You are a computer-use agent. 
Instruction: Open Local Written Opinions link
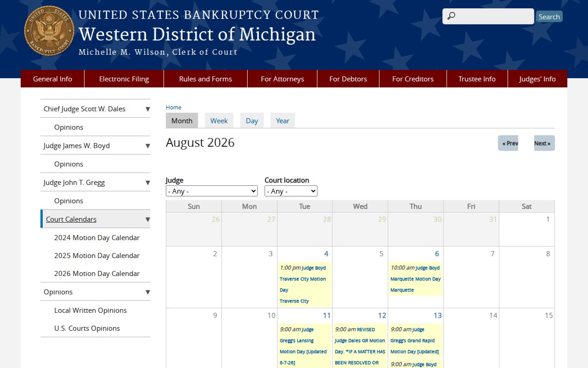pos(90,310)
